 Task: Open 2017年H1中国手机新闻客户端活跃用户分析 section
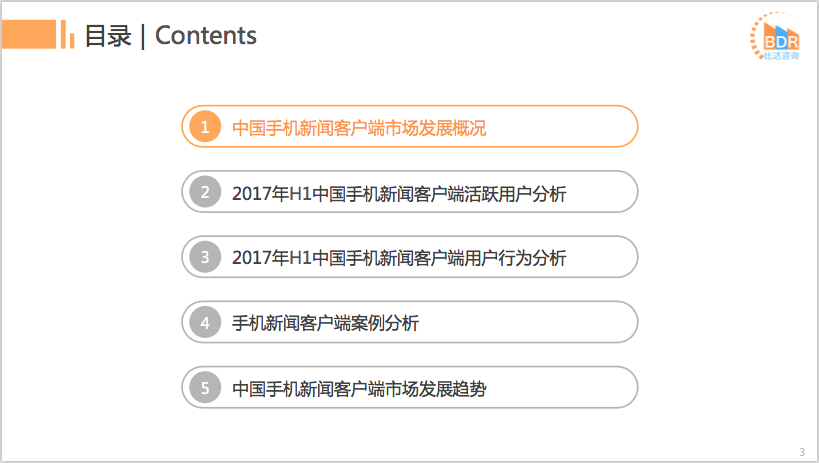click(x=398, y=193)
